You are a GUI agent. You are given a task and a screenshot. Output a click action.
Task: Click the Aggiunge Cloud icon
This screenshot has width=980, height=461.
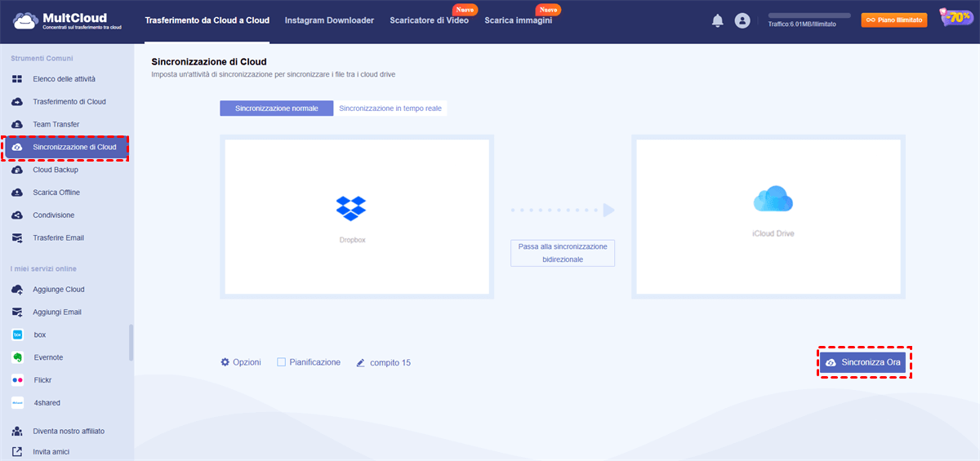[17, 290]
